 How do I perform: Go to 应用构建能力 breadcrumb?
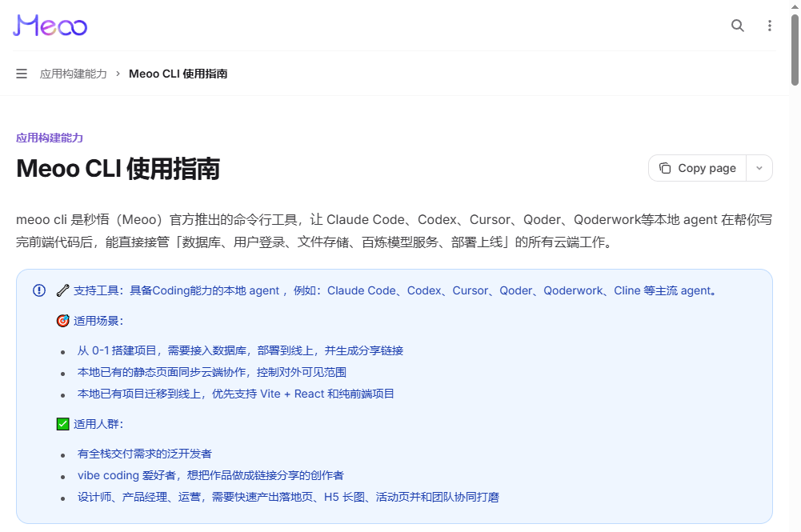[74, 74]
